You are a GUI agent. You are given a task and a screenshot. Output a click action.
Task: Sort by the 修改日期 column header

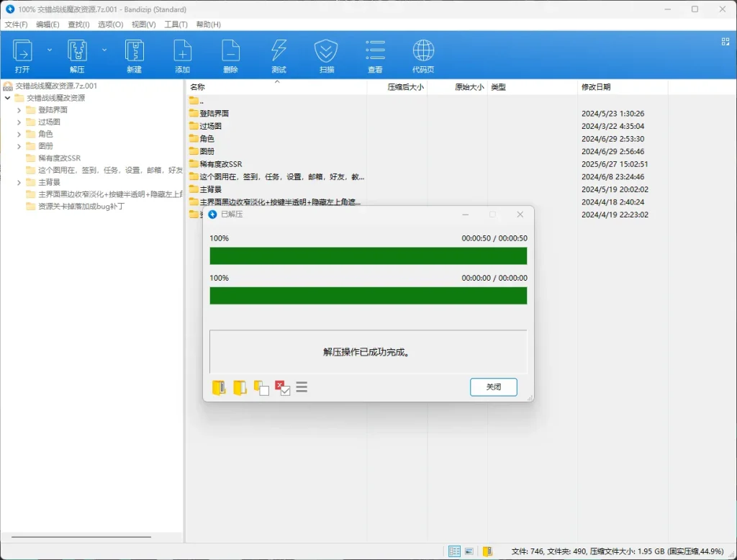coord(596,87)
